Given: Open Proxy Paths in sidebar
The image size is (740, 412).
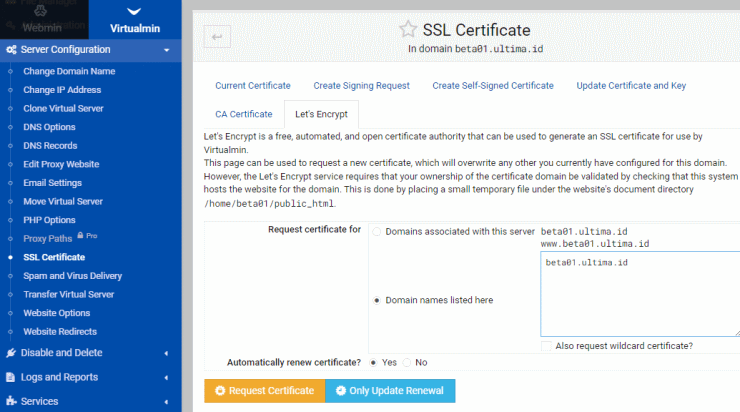Looking at the screenshot, I should pos(48,239).
